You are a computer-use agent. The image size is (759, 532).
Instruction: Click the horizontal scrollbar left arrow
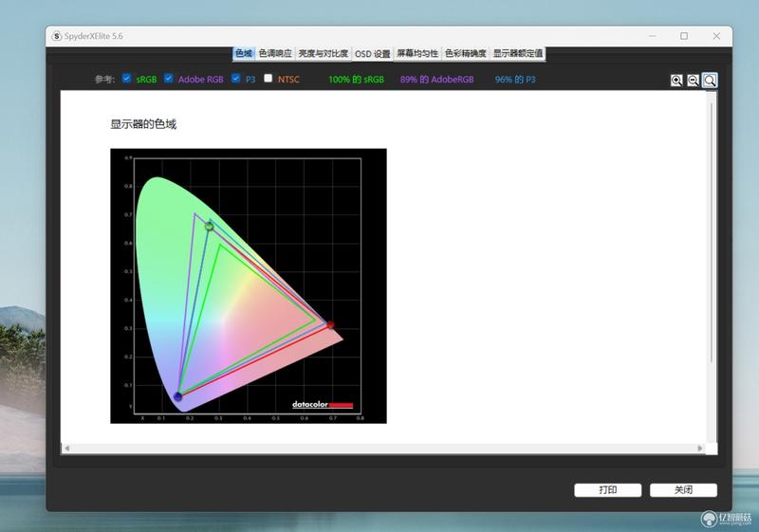pyautogui.click(x=66, y=449)
